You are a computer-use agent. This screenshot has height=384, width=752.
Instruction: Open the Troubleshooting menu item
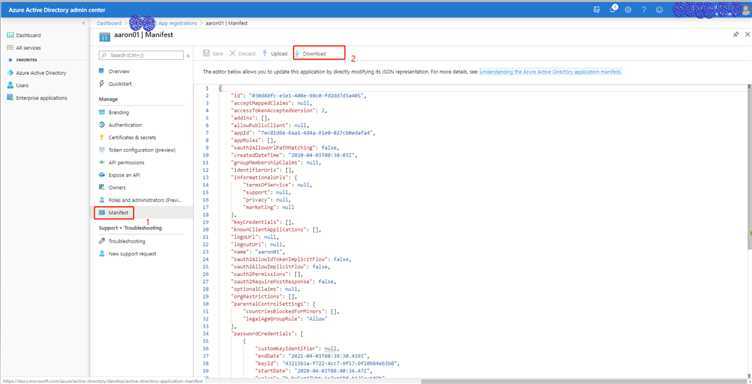pos(122,241)
